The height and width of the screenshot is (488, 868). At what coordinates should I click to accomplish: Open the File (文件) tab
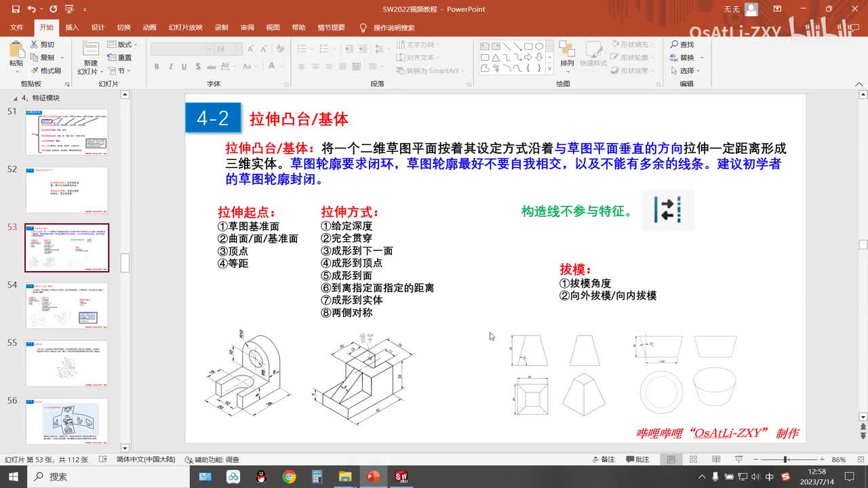tap(17, 28)
